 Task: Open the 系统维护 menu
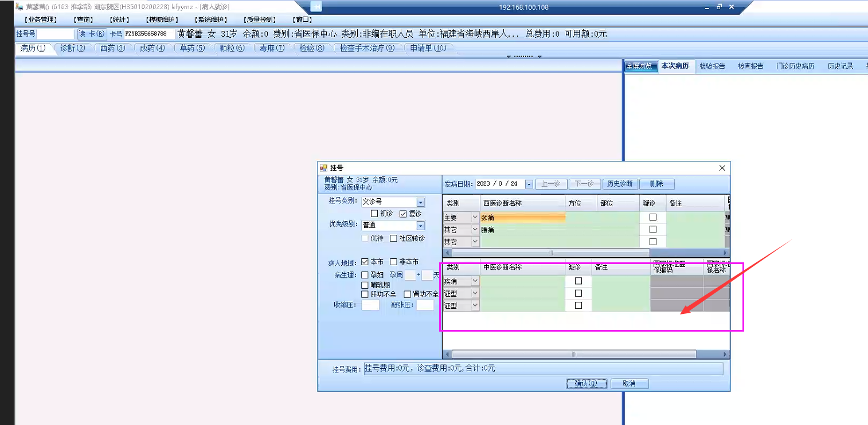(x=211, y=19)
